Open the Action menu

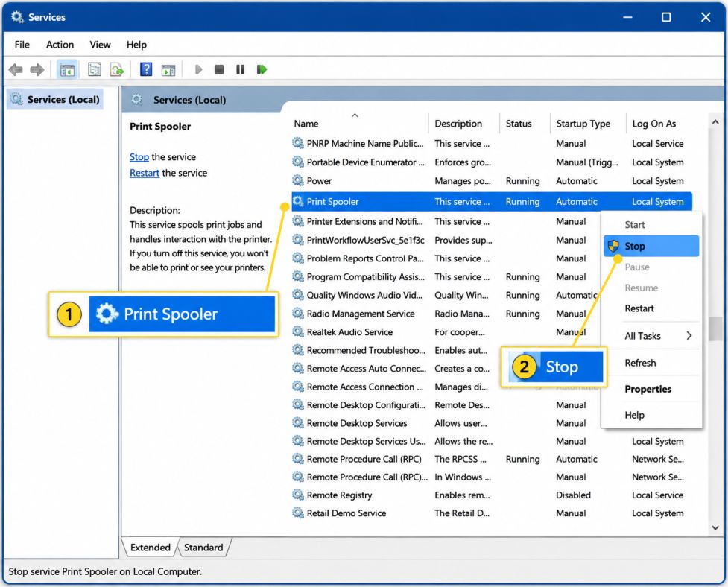click(x=60, y=45)
